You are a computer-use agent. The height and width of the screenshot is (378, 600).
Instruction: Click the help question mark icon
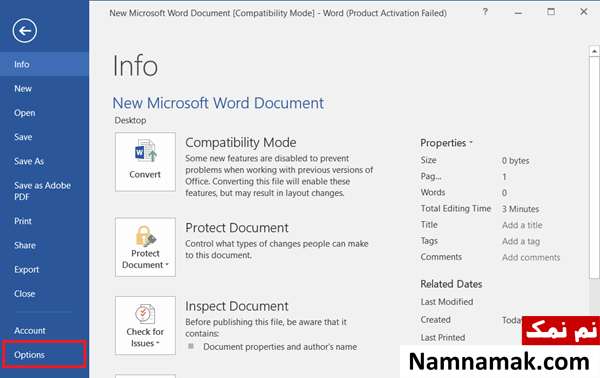[485, 12]
